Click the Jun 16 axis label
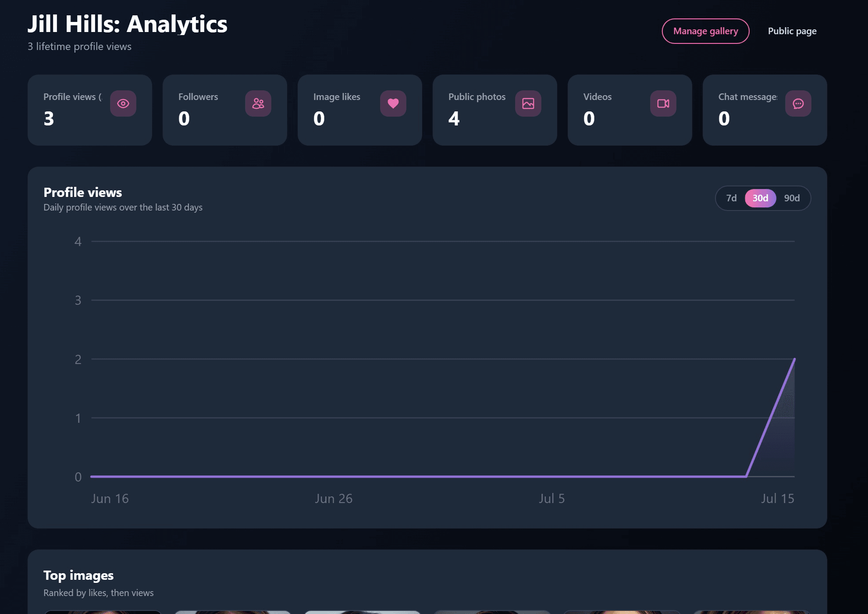868x614 pixels. pyautogui.click(x=110, y=499)
